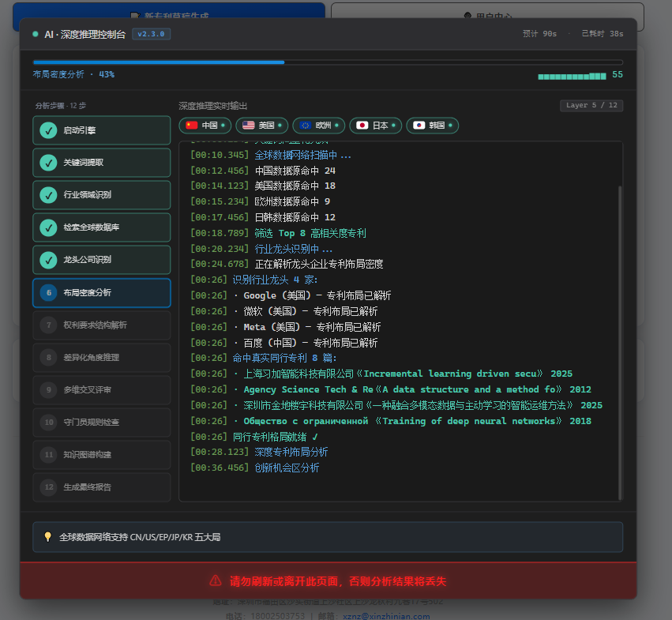Open the 关键词提取 step
672x620 pixels.
pyautogui.click(x=102, y=163)
